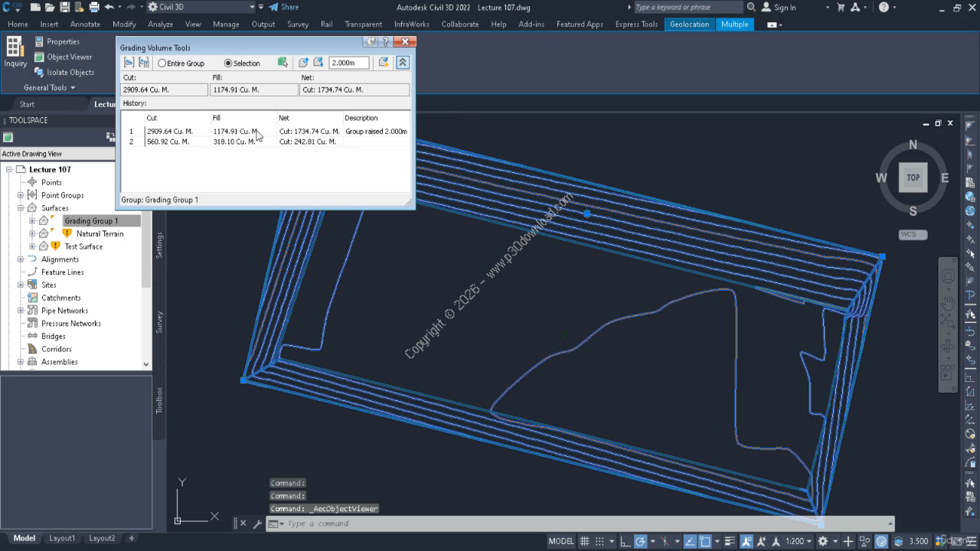Screen dimensions: 980x551
Task: Click the Automatically Balance volumes icon
Action: (384, 63)
